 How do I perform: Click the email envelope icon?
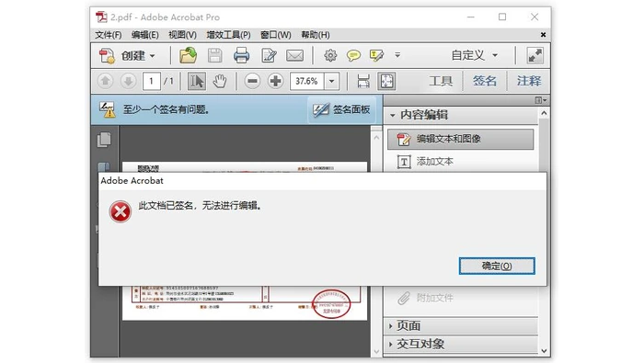[x=294, y=55]
